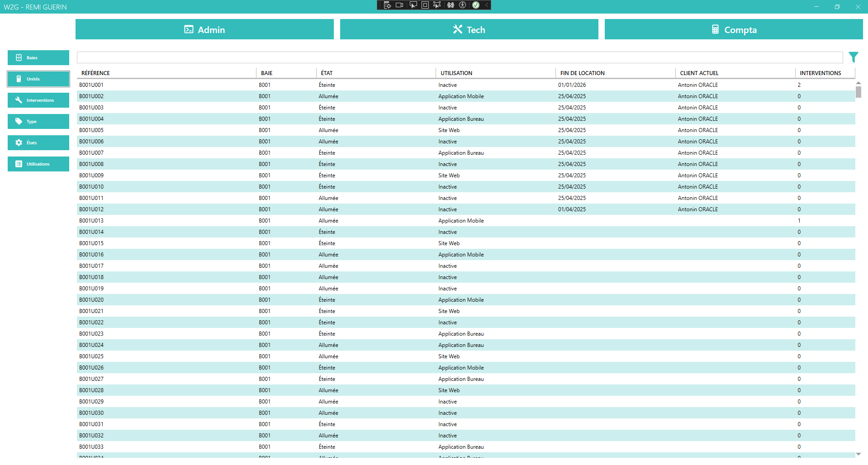This screenshot has height=465, width=868.
Task: Toggle Display Layout Adorners icon
Action: [425, 5]
